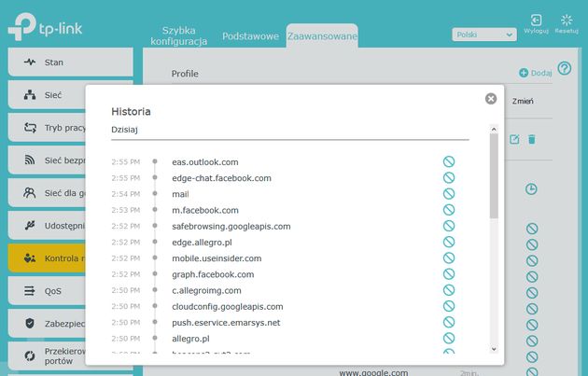Add a profile with Dodaj
Image resolution: width=588 pixels, height=376 pixels.
[x=536, y=73]
